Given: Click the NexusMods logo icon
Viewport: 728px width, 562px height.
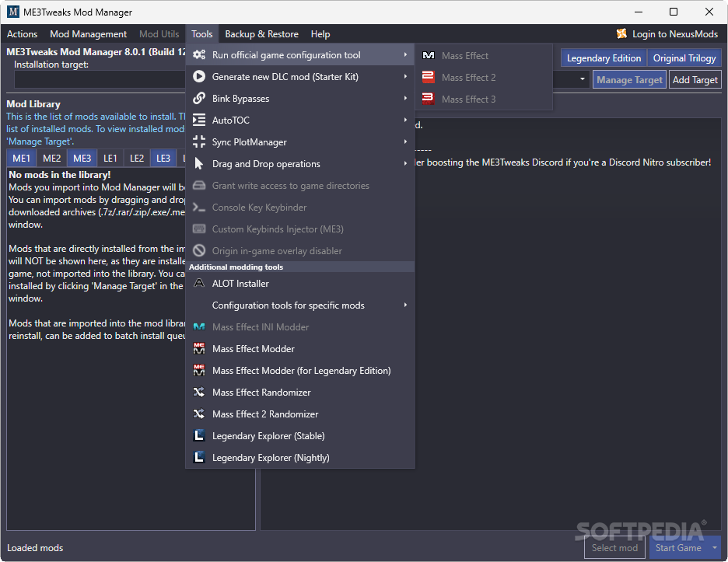Looking at the screenshot, I should [x=621, y=34].
